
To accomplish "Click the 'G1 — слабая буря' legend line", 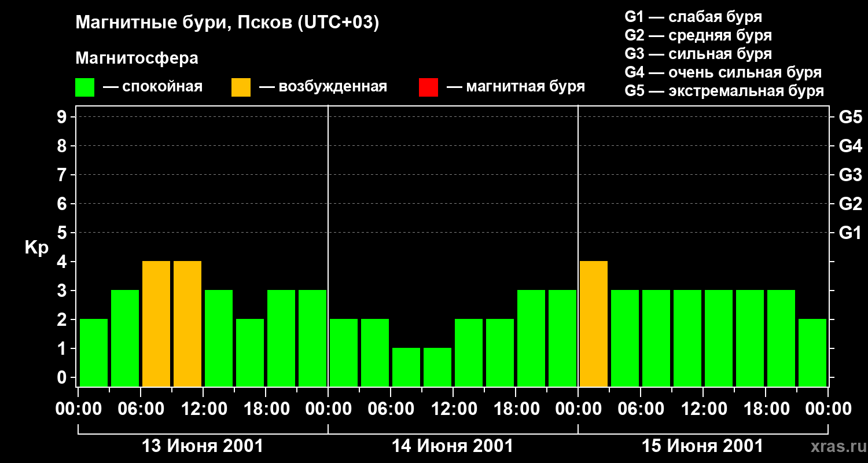I will point(693,17).
